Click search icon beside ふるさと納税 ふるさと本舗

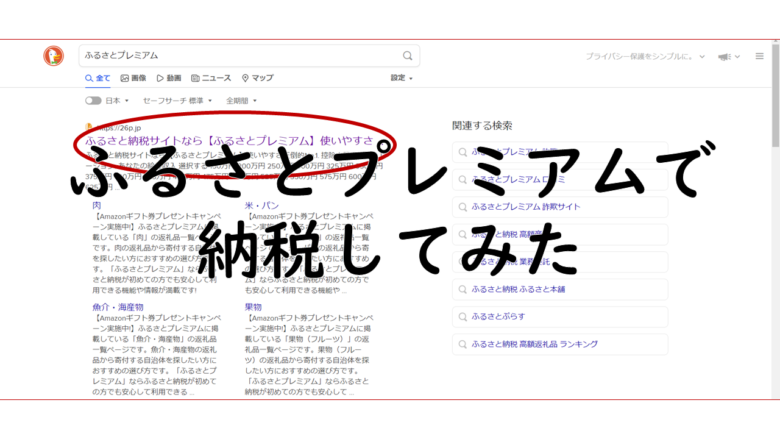point(463,289)
